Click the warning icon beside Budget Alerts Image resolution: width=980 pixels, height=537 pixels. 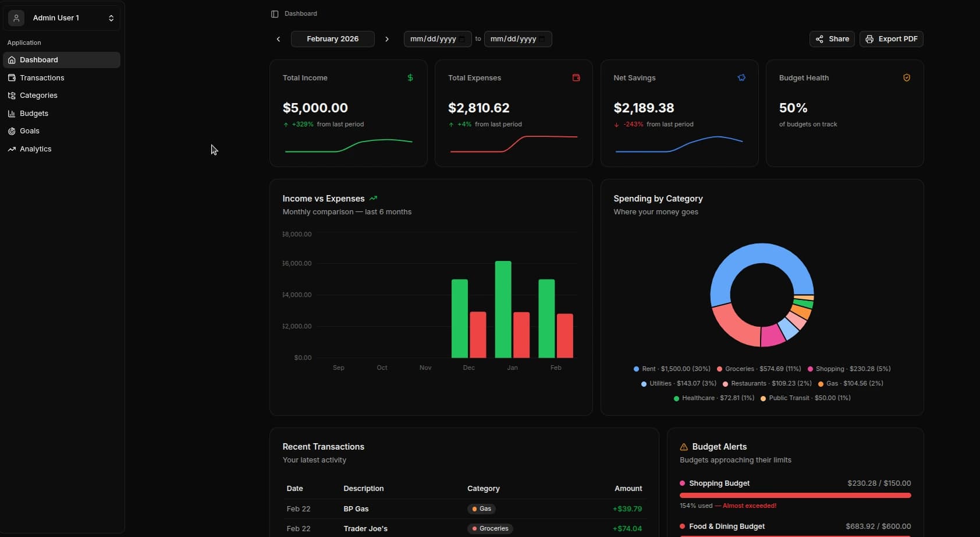(x=684, y=447)
